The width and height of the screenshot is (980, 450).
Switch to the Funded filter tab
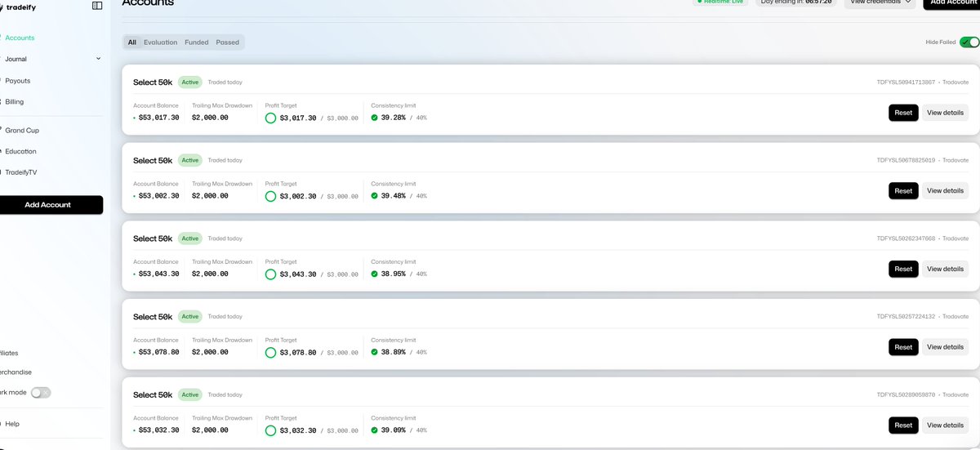[x=197, y=42]
